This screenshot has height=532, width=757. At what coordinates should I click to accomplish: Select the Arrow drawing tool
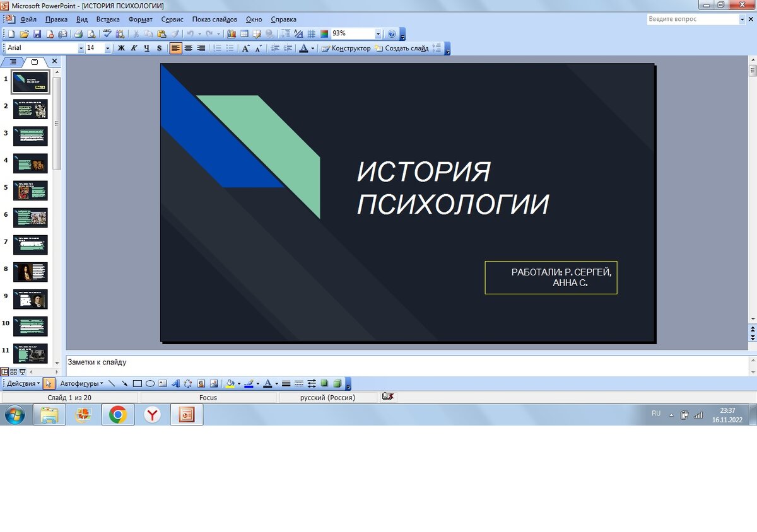124,383
